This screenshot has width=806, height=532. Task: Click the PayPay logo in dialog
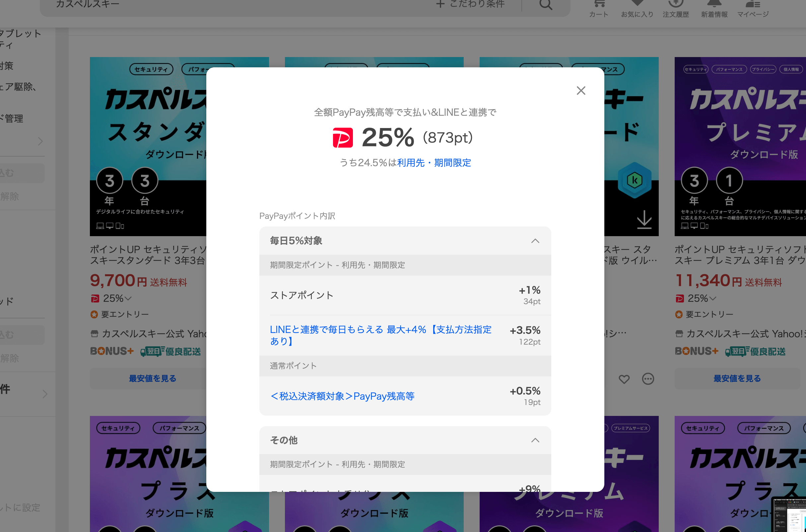(343, 137)
